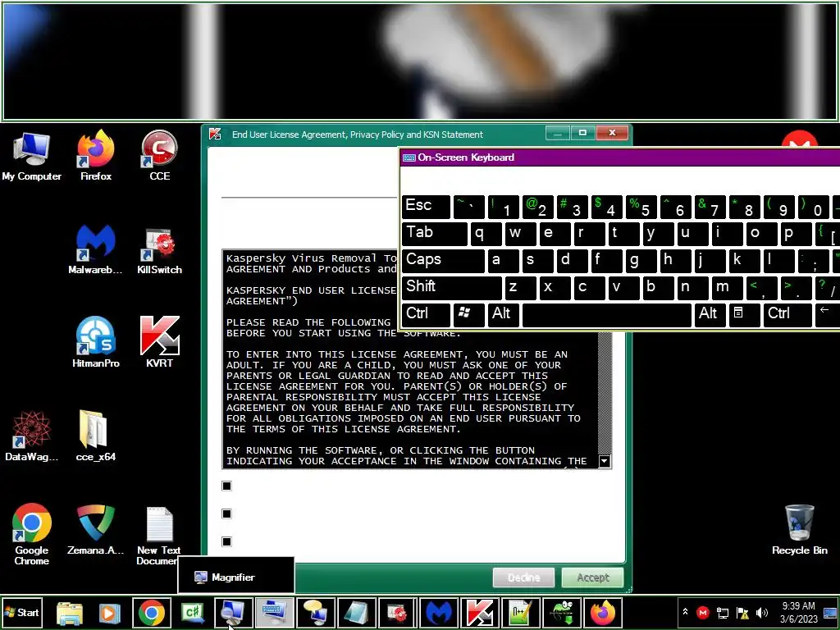The width and height of the screenshot is (840, 630).
Task: Click the Windows logo key on keyboard
Action: click(468, 314)
